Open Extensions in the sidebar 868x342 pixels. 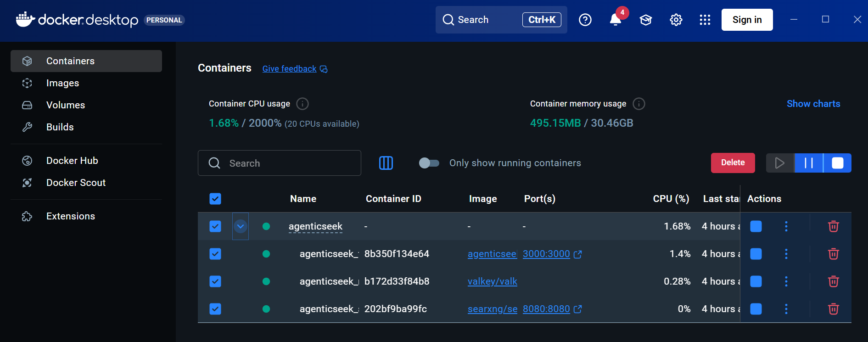(x=86, y=216)
